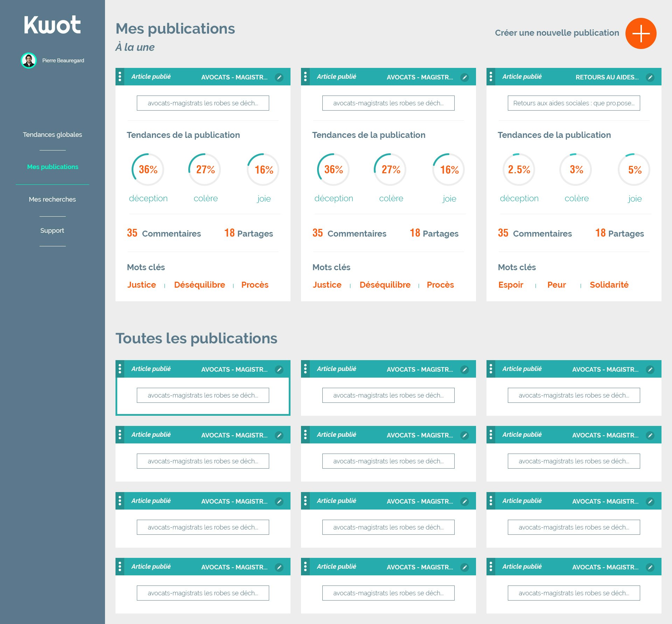Open Support in the sidebar
Screen dimensions: 672x624
click(x=52, y=231)
